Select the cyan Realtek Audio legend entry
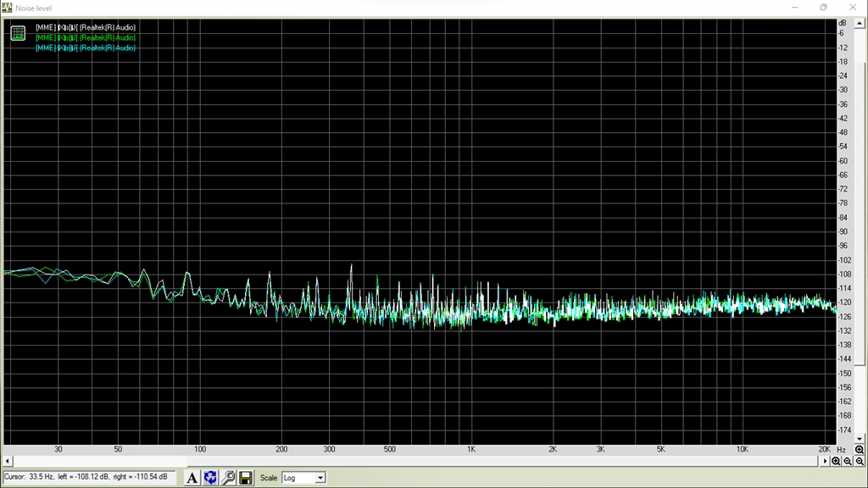Image resolution: width=868 pixels, height=488 pixels. [x=86, y=48]
